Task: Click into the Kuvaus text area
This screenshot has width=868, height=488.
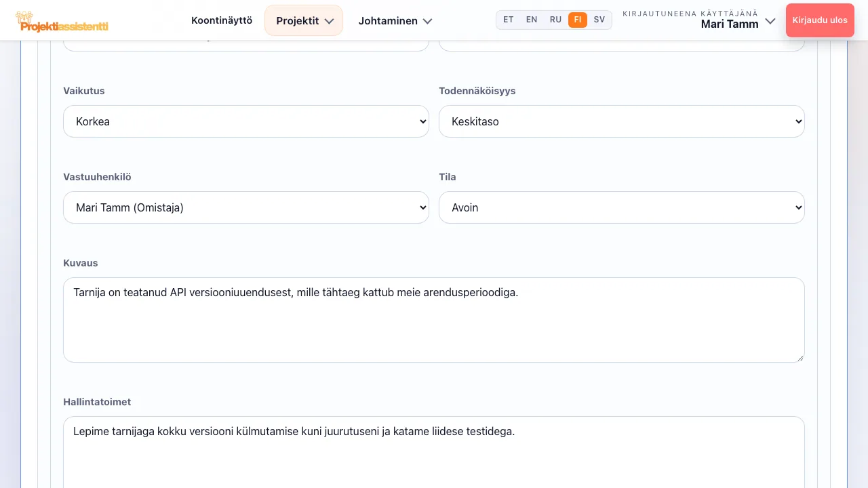Action: coord(434,320)
